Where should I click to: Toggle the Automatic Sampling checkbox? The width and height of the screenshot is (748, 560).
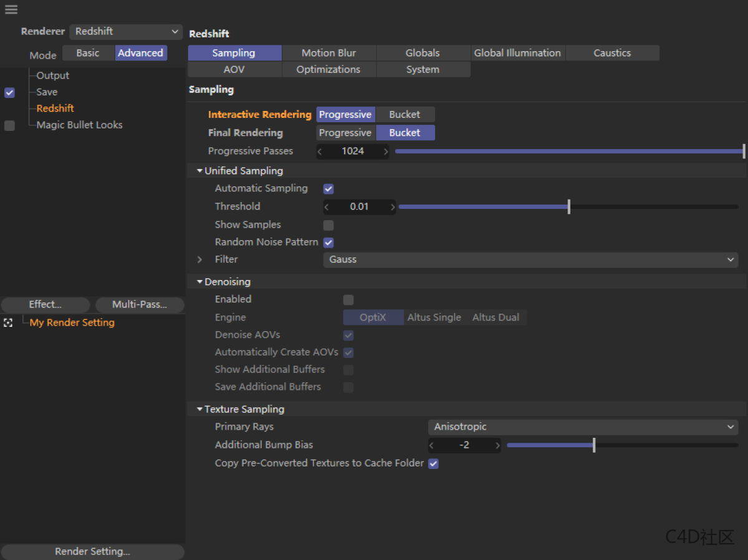328,189
